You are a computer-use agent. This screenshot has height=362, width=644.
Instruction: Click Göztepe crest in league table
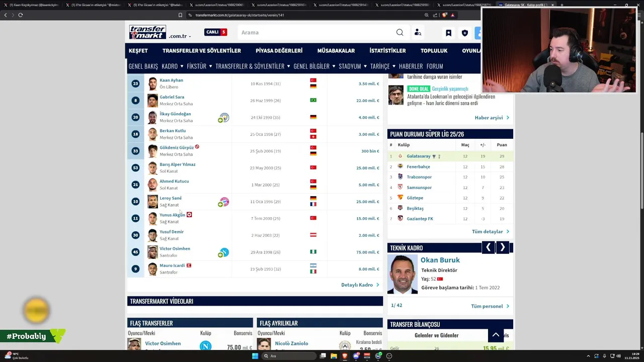(400, 198)
